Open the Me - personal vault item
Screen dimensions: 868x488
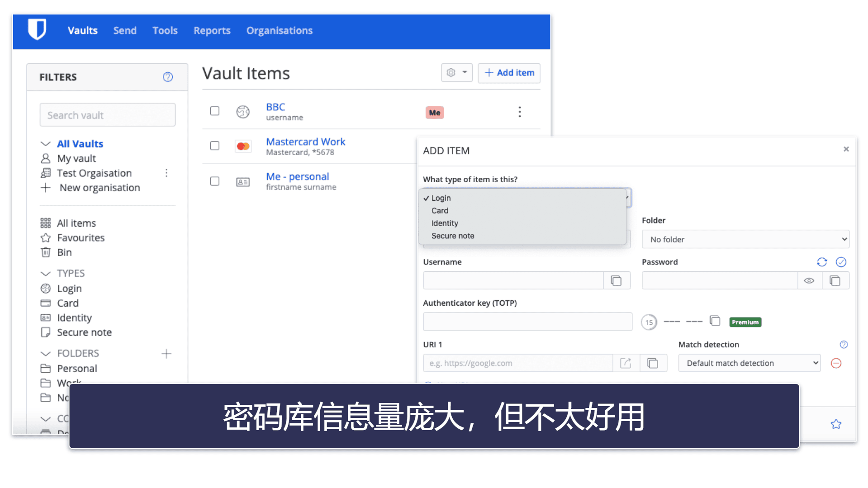(298, 176)
